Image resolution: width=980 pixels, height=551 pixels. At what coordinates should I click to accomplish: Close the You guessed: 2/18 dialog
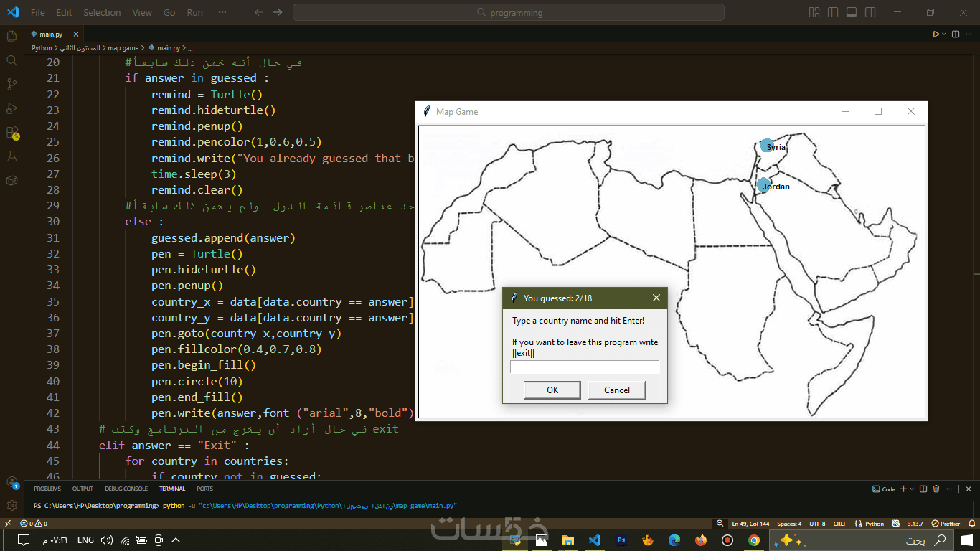point(656,298)
